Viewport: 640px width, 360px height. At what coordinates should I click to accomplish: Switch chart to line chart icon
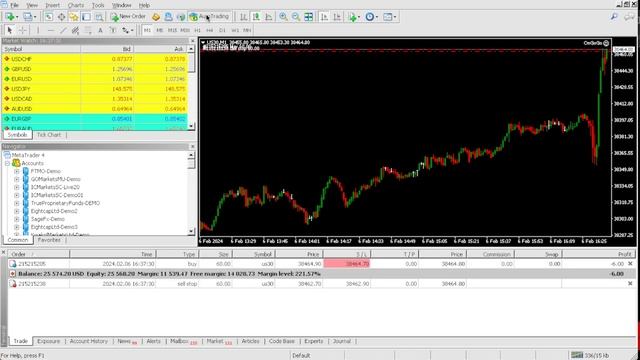pos(269,17)
